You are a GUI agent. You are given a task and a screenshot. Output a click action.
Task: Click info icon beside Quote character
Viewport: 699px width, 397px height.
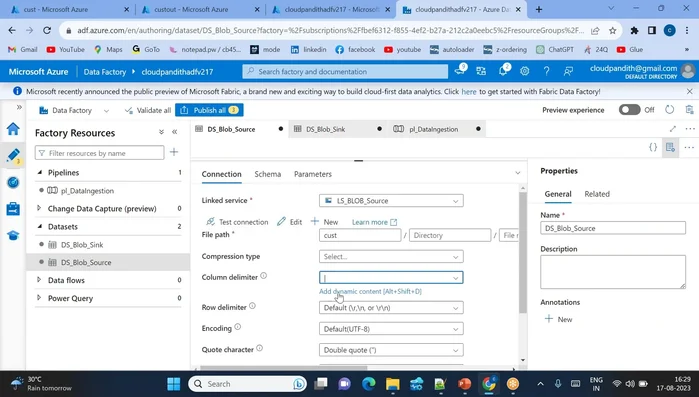259,348
